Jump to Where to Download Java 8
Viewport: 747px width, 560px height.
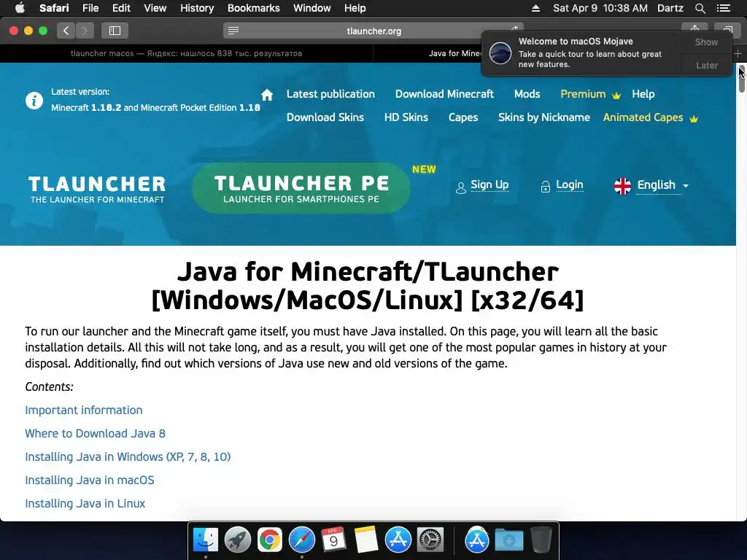[96, 433]
